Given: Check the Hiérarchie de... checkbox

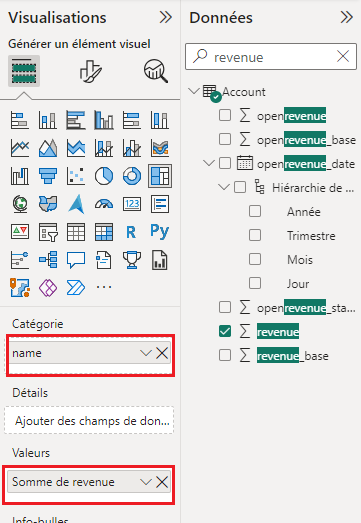Looking at the screenshot, I should [x=240, y=187].
